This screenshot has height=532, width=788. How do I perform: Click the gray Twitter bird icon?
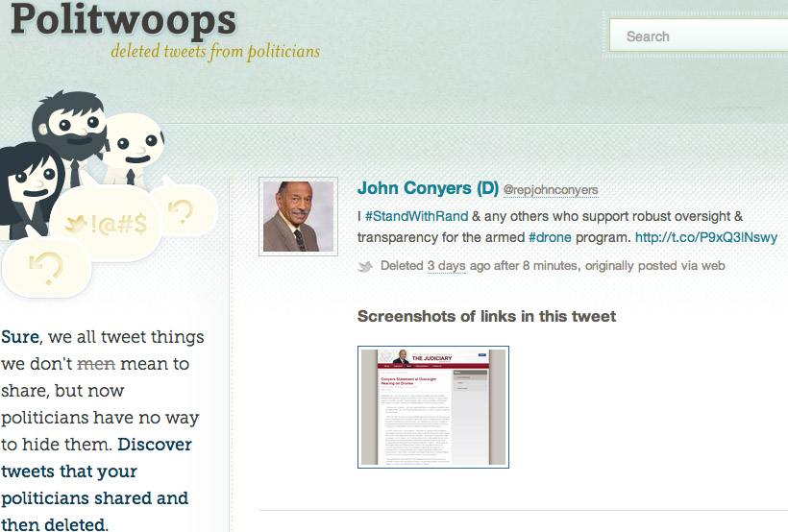click(365, 266)
